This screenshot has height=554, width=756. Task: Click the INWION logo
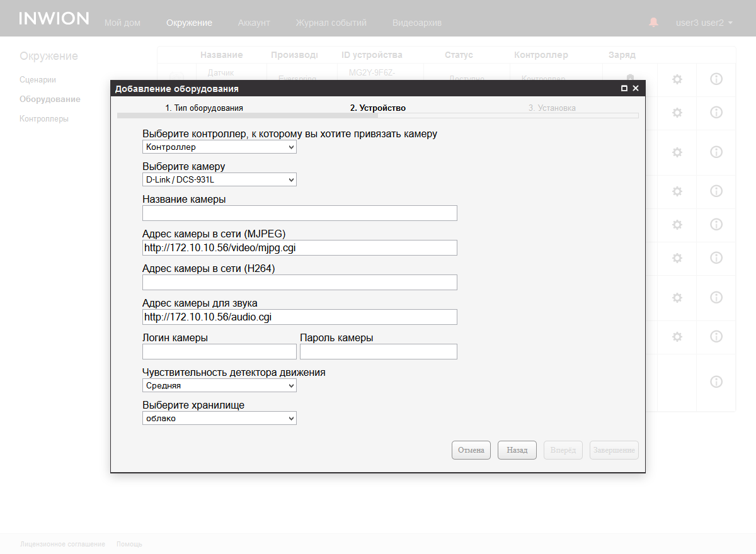click(x=54, y=18)
